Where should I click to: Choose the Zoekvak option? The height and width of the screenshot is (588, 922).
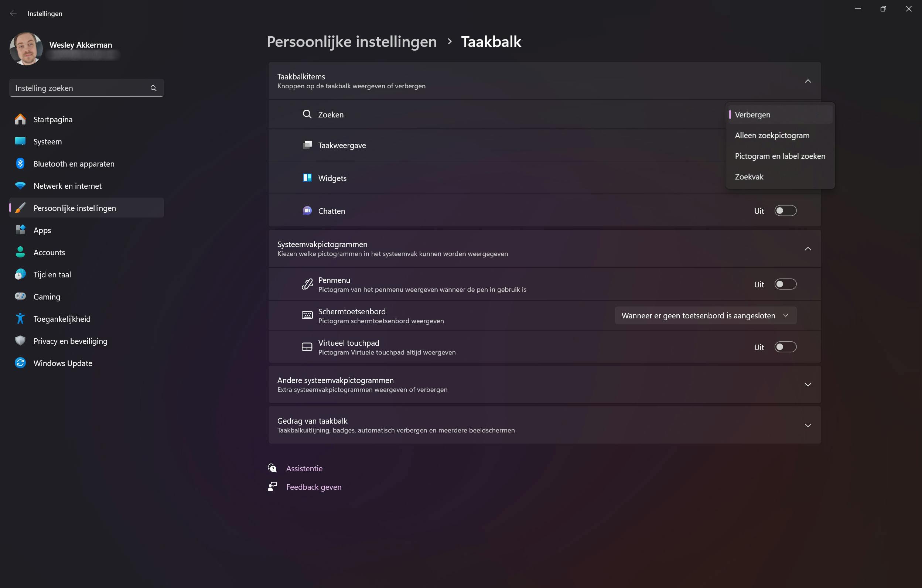[749, 177]
